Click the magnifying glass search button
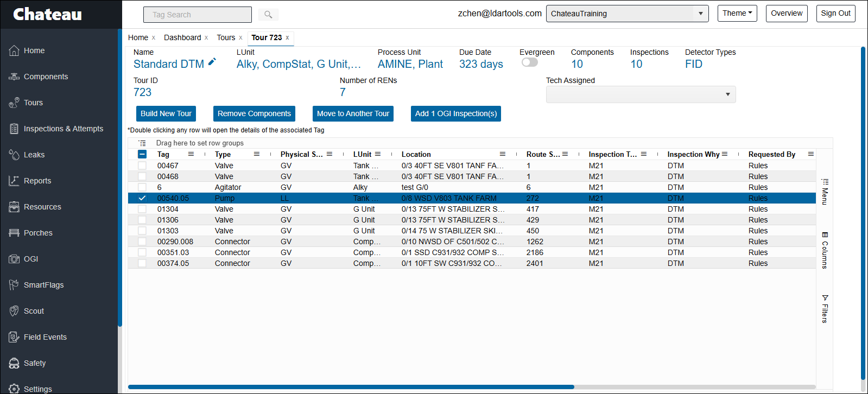 (268, 15)
